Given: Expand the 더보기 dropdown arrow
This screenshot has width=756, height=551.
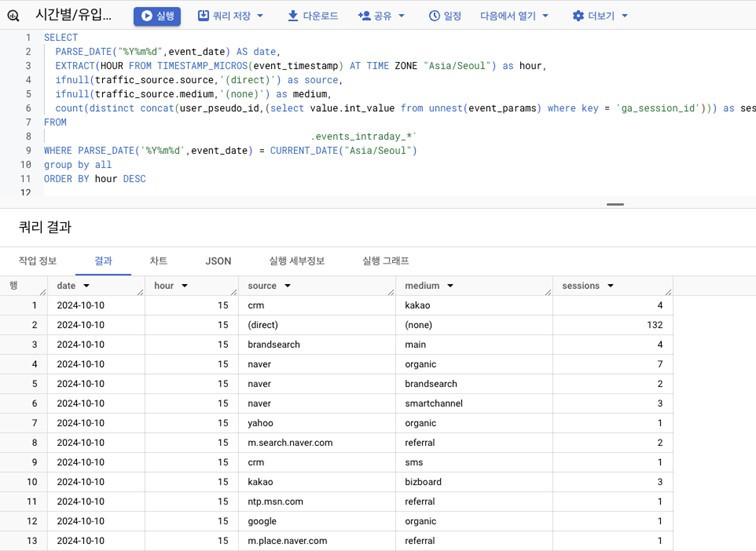Looking at the screenshot, I should pos(625,16).
